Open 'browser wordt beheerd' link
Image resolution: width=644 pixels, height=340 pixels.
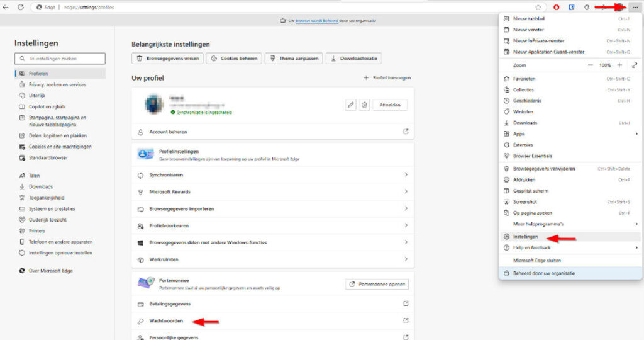click(317, 21)
